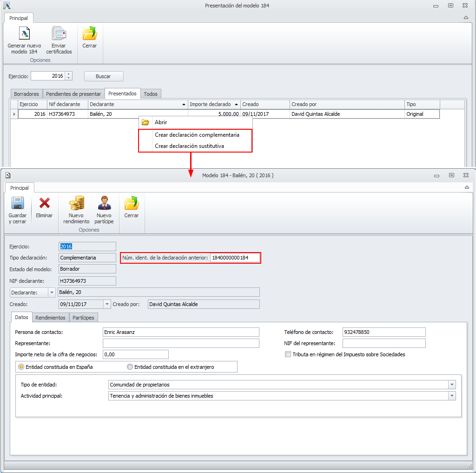This screenshot has height=473, width=476.
Task: Open the Partícipes tab
Action: [x=83, y=318]
